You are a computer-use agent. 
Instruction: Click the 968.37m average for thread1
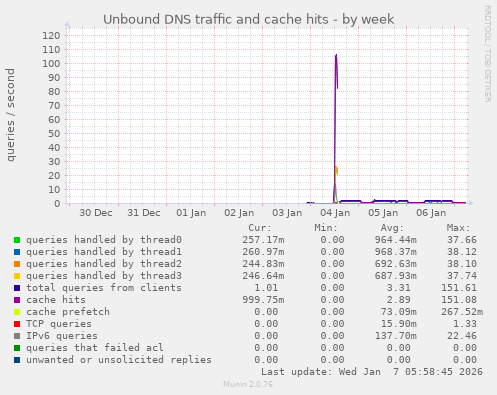tap(396, 252)
